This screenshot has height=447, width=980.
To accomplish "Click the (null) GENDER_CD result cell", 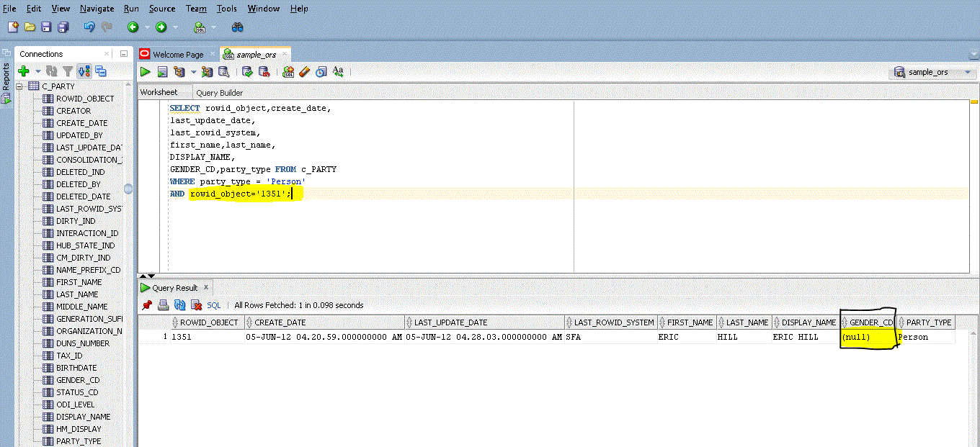I will coord(868,337).
